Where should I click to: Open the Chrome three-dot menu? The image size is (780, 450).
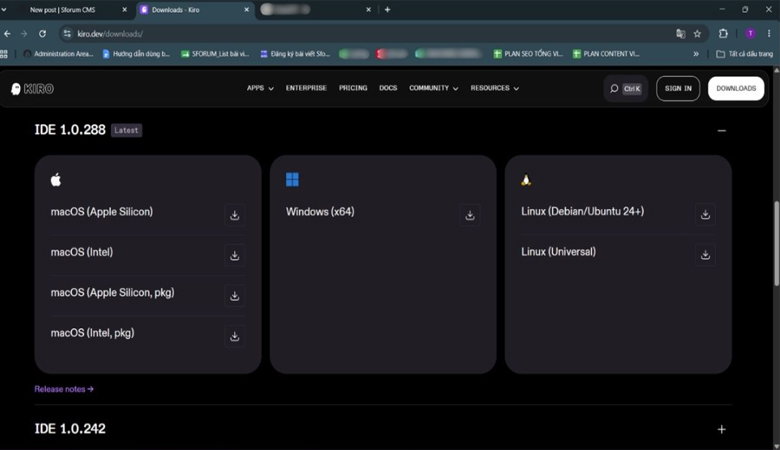[x=769, y=34]
